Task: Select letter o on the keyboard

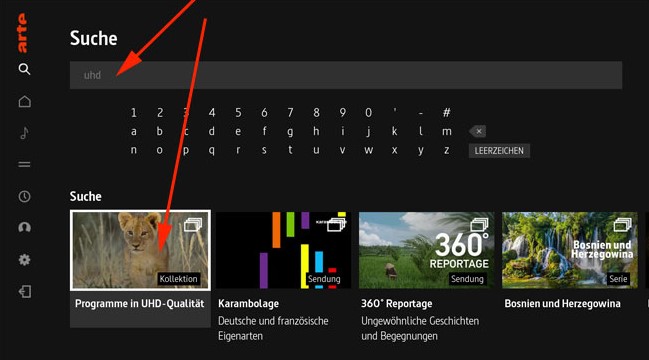Action: pos(160,150)
